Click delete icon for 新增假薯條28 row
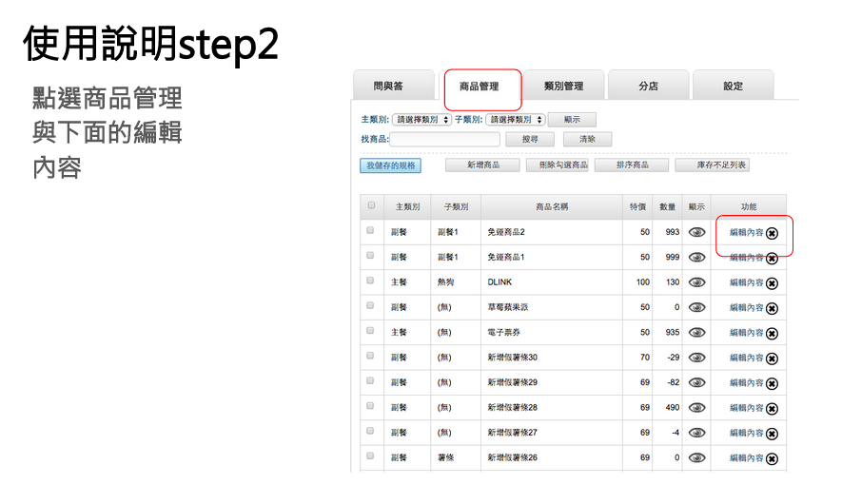Viewport: 842px width, 504px height. click(772, 409)
